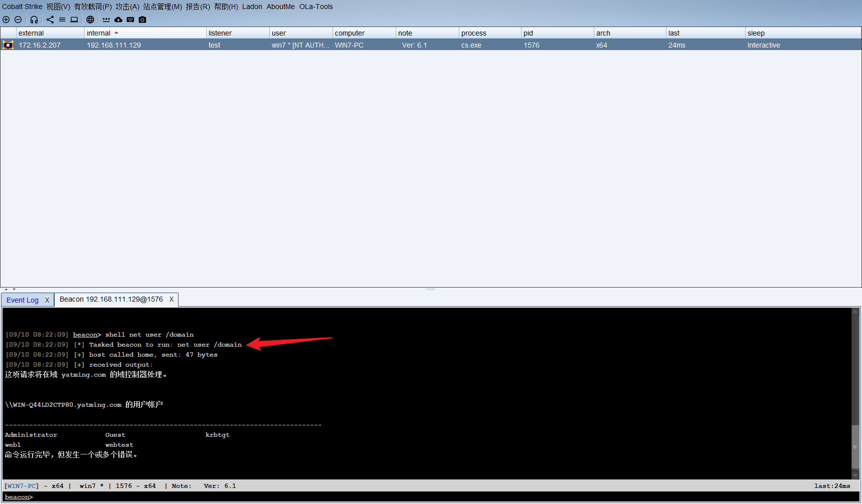Open screenshots view via camera icon

[142, 20]
